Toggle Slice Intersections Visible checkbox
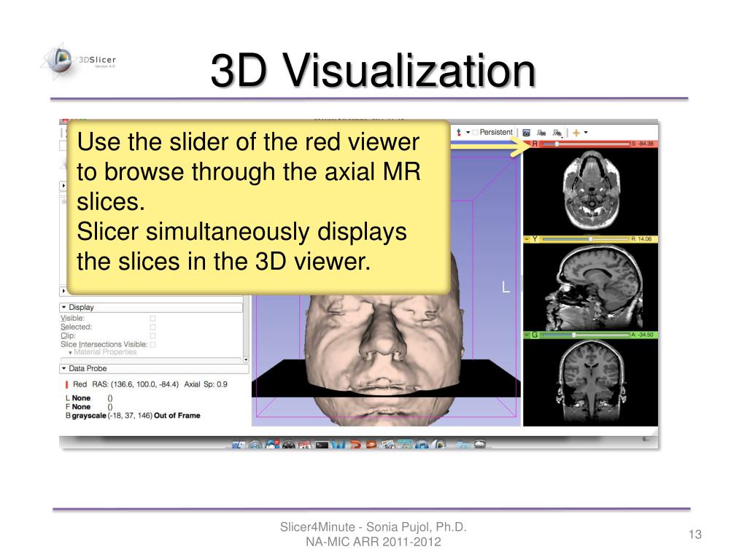The width and height of the screenshot is (747, 560). tap(153, 344)
